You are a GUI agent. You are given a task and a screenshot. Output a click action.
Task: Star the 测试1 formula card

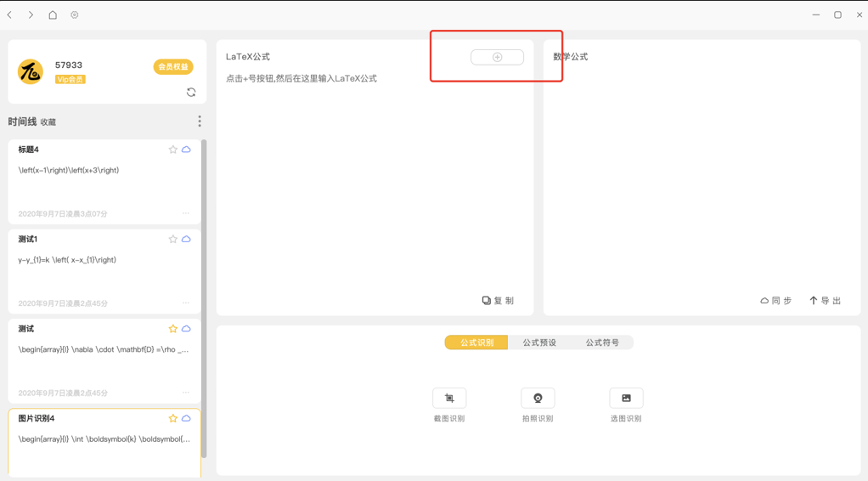point(172,240)
